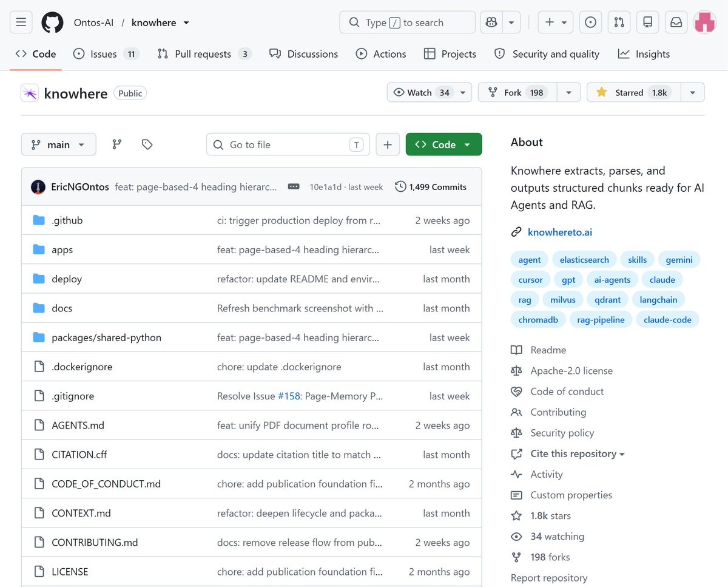
Task: Open the notifications inbox icon
Action: [x=676, y=22]
